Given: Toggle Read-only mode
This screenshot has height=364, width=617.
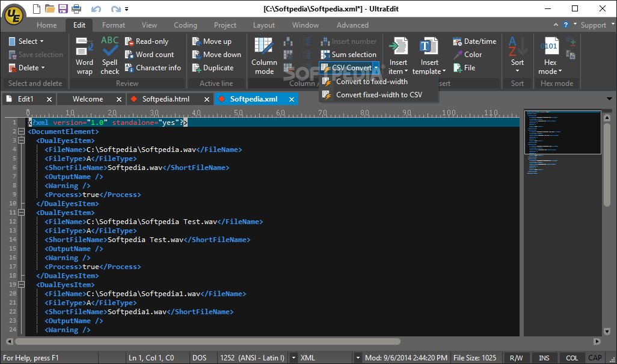Looking at the screenshot, I should (147, 41).
